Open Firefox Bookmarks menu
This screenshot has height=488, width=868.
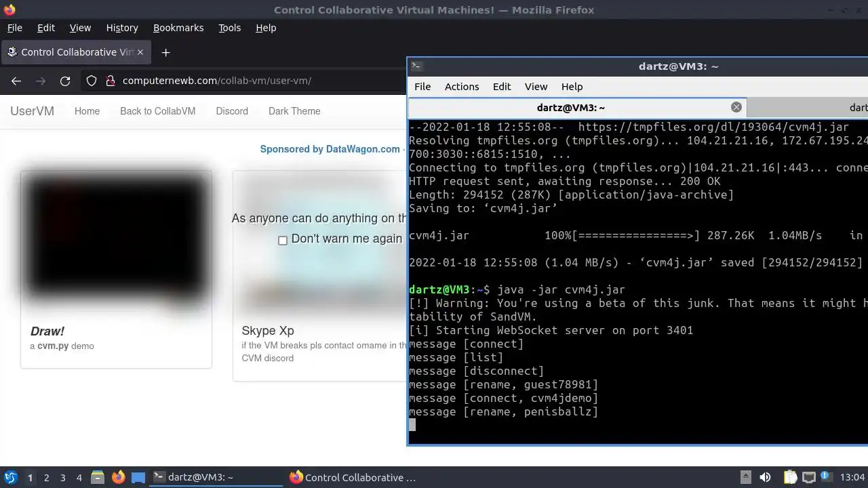(x=178, y=28)
